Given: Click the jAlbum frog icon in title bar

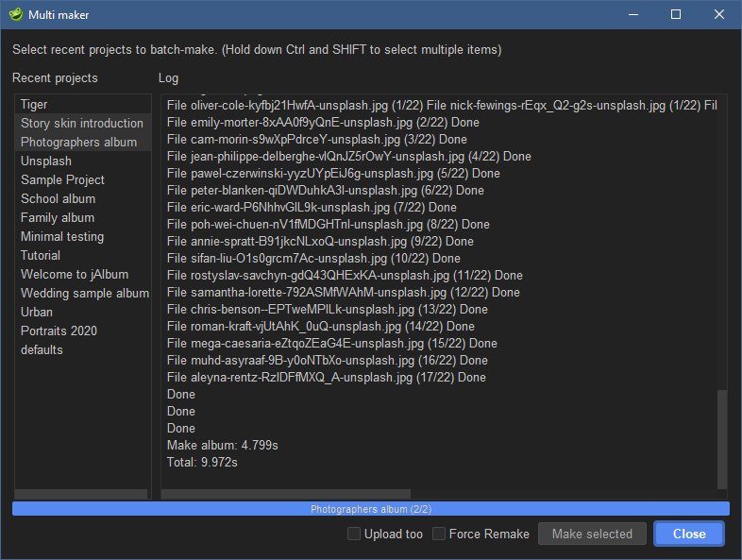Looking at the screenshot, I should click(15, 15).
